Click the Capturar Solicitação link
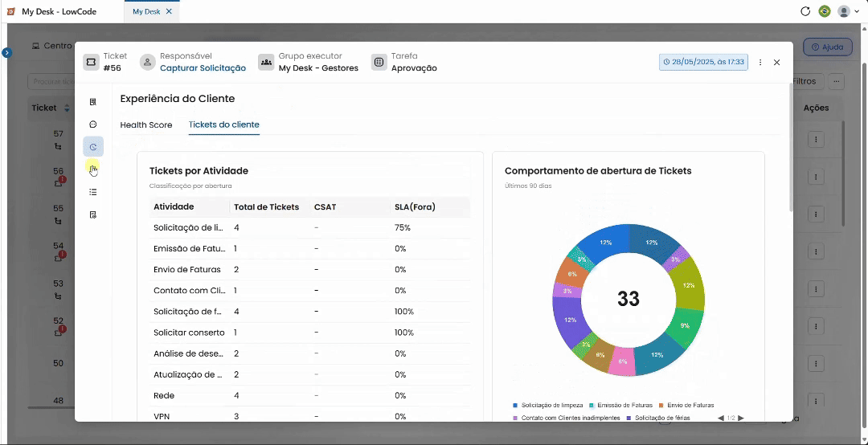The image size is (868, 445). pyautogui.click(x=203, y=68)
